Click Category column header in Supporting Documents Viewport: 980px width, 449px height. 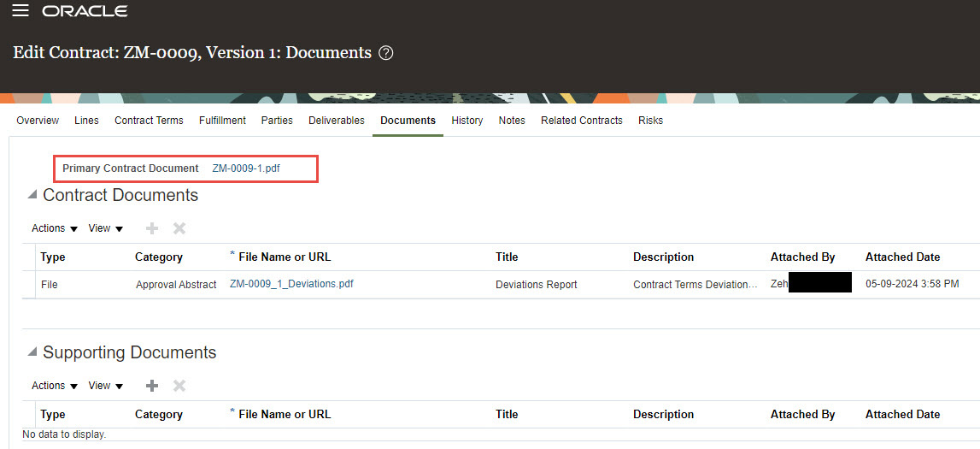point(159,414)
